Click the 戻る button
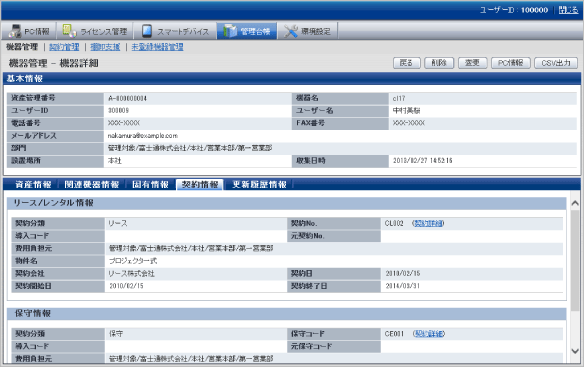Viewport: 584px width, 367px height. (406, 63)
